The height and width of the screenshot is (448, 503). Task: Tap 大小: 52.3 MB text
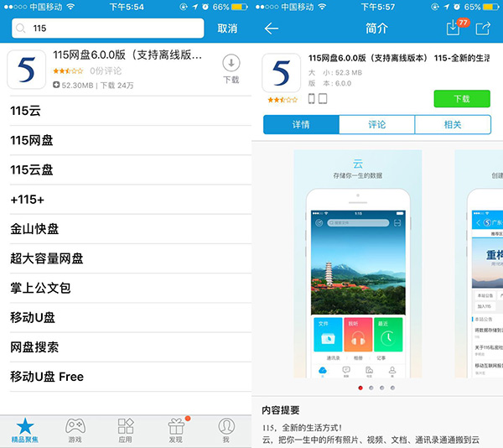tap(334, 72)
